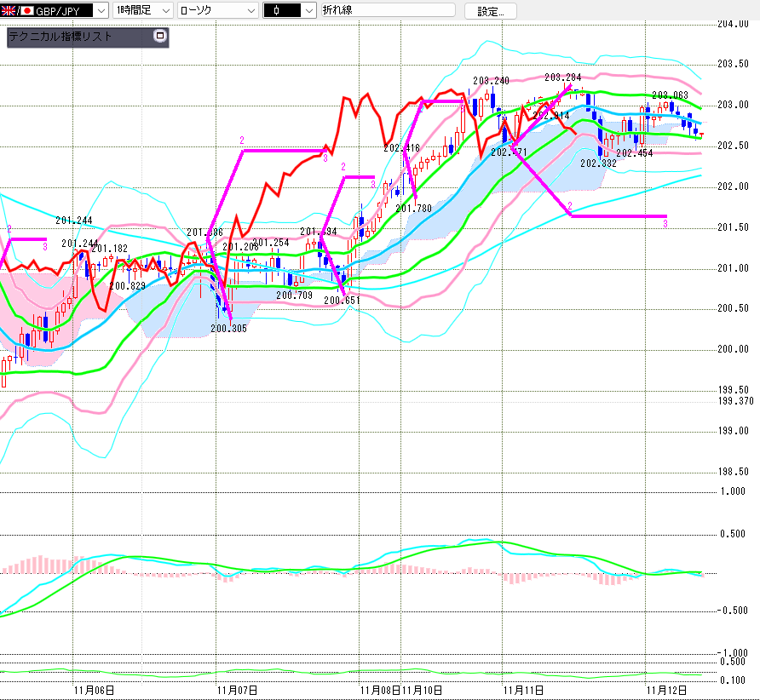Image resolution: width=760 pixels, height=700 pixels.
Task: Click the 203.063 recent high label
Action: coord(670,95)
